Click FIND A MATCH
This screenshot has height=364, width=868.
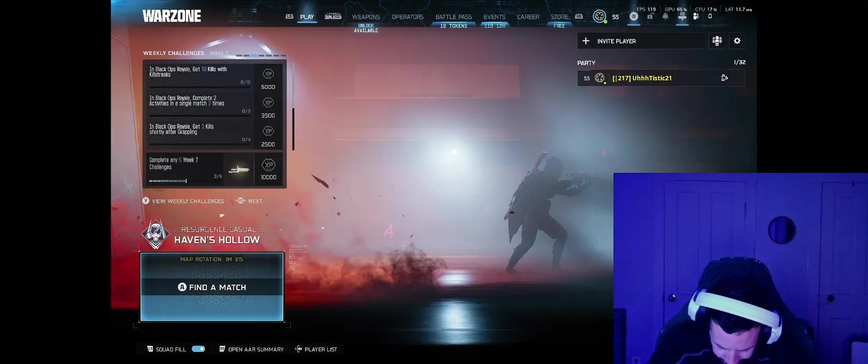(212, 287)
